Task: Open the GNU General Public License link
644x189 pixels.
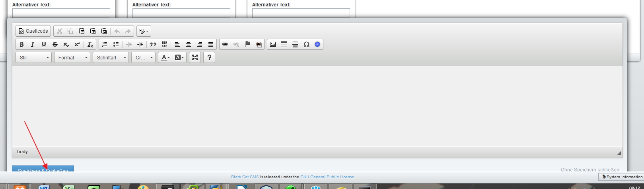Action: coord(327,177)
